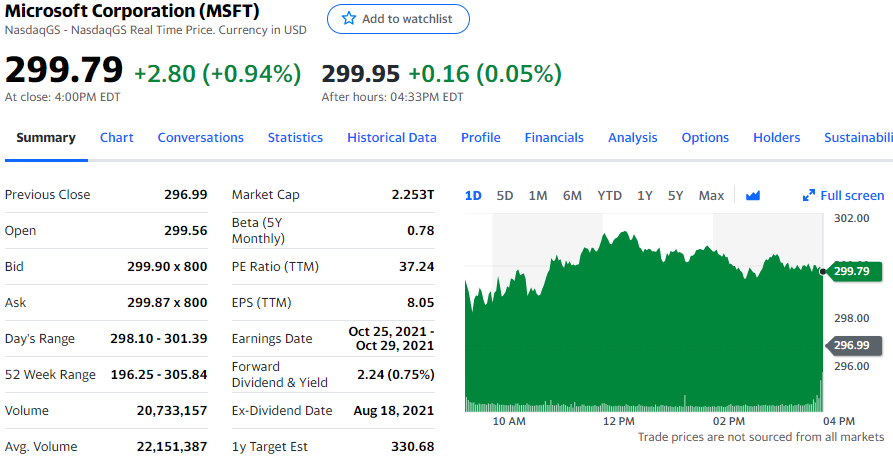Click the 52 Week Range label

pyautogui.click(x=50, y=374)
